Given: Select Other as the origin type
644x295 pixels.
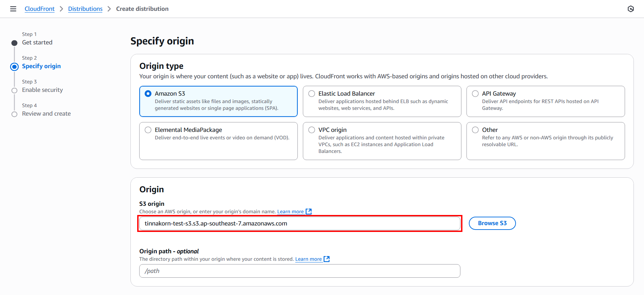Looking at the screenshot, I should 475,130.
